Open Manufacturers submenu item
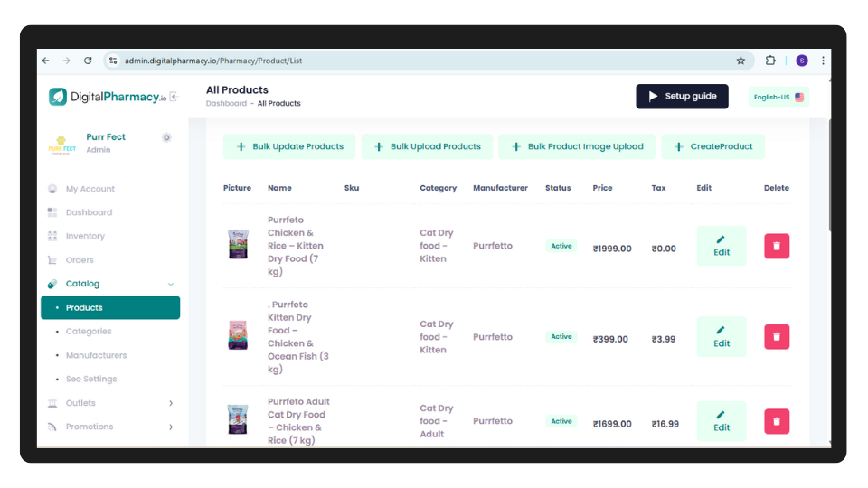The height and width of the screenshot is (488, 868). 96,355
